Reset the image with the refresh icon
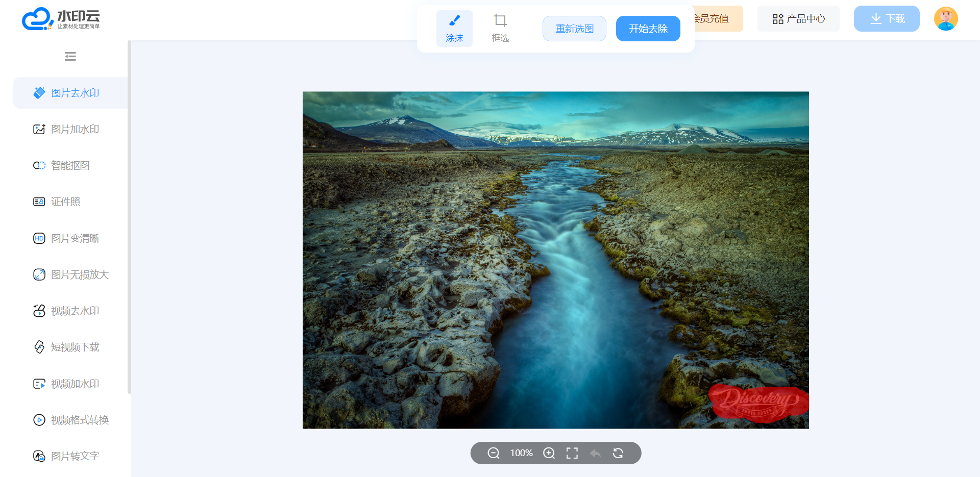Viewport: 980px width, 477px height. (618, 453)
